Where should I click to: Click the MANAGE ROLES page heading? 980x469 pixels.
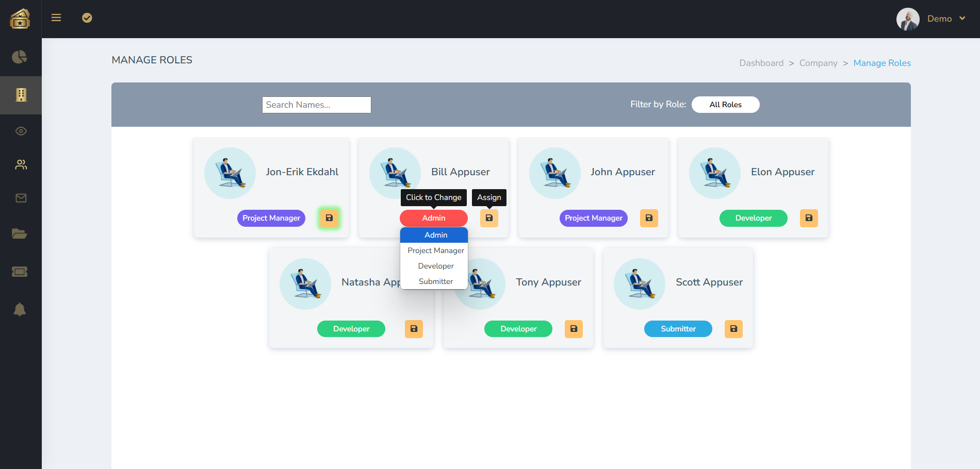(152, 60)
